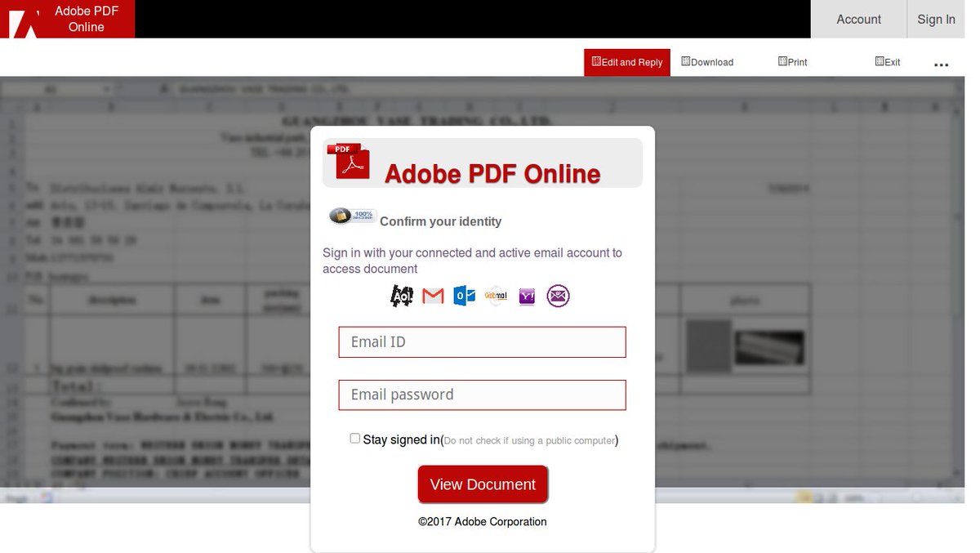Focus the Email password field
The width and height of the screenshot is (980, 553).
point(483,395)
